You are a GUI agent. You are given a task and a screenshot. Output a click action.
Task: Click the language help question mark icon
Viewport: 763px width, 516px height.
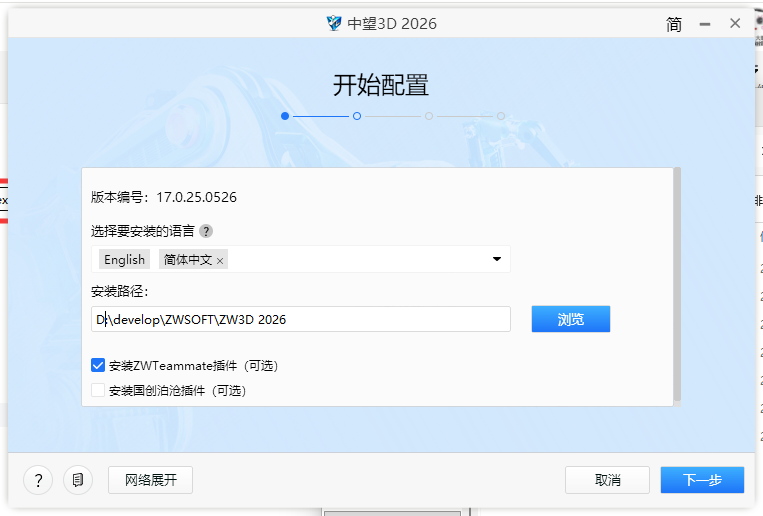206,231
